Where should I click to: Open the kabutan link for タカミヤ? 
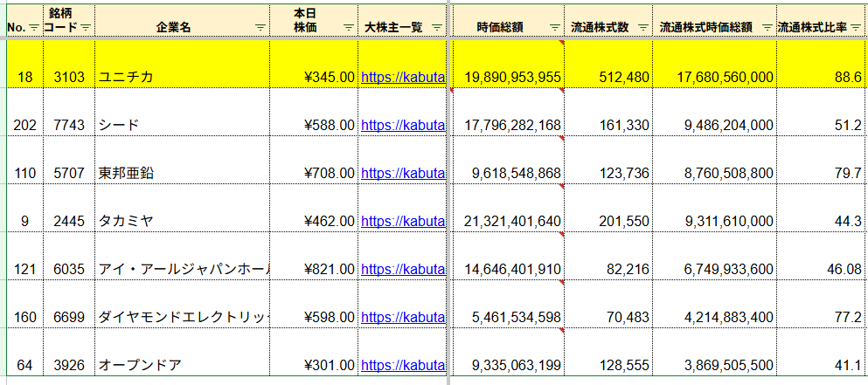pos(403,221)
